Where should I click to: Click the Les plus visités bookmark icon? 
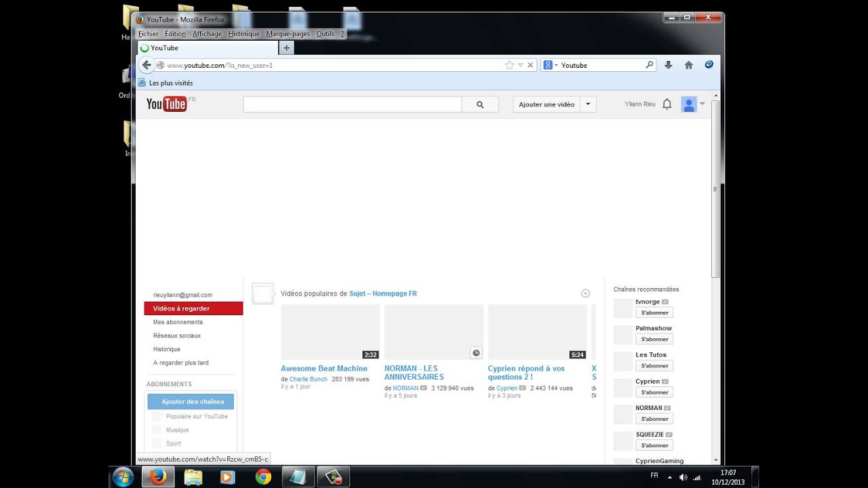[x=142, y=83]
